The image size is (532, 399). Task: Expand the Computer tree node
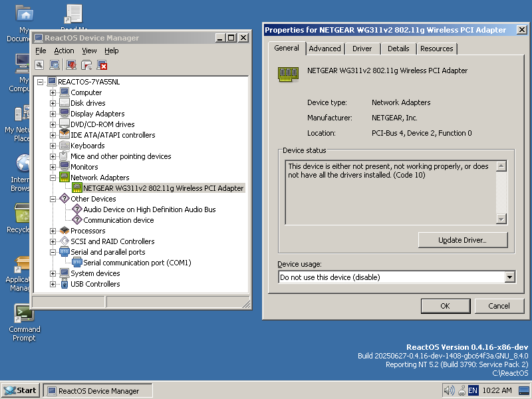tap(53, 92)
